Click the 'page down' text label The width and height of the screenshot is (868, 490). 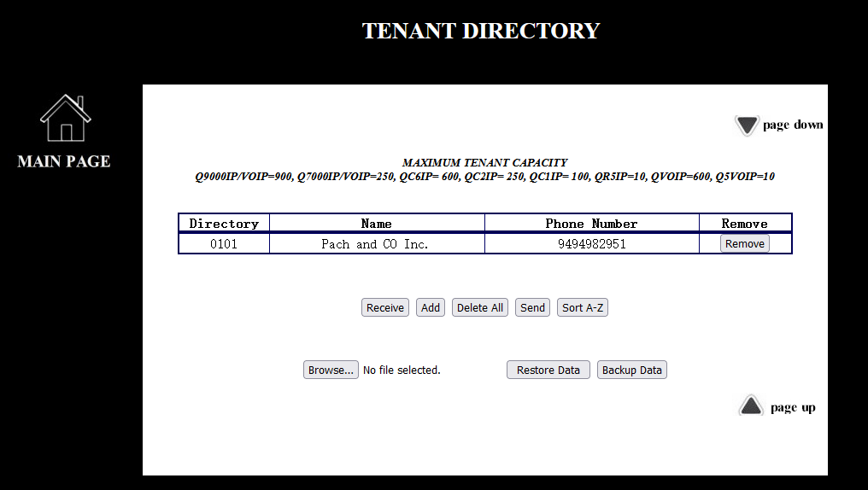point(793,125)
